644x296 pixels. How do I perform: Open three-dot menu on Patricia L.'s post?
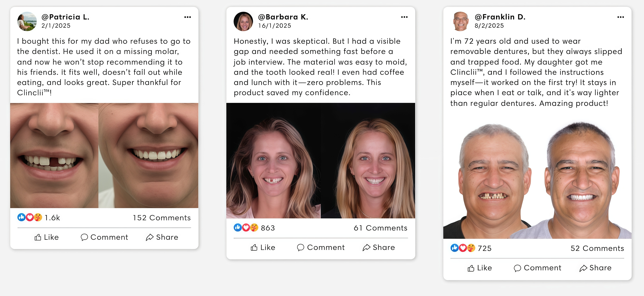(x=188, y=17)
